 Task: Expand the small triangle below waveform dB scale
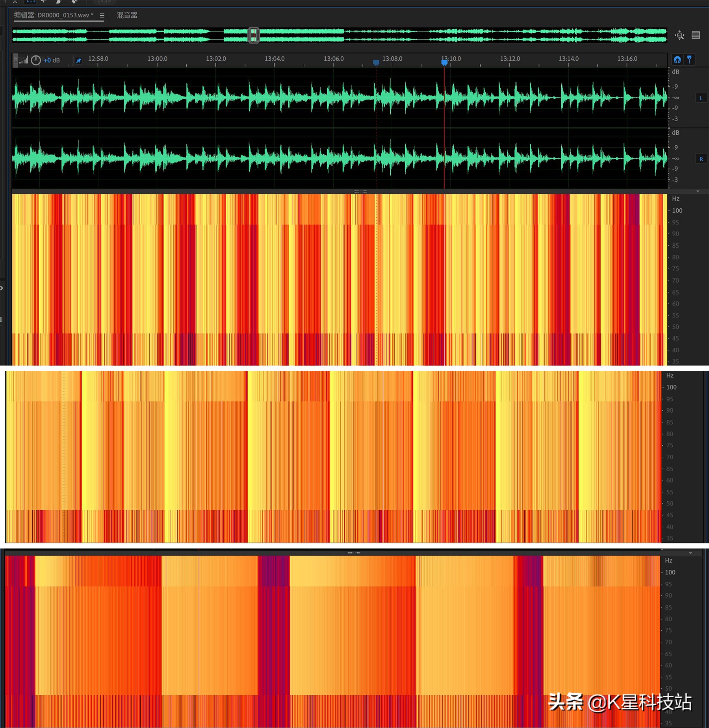point(698,191)
